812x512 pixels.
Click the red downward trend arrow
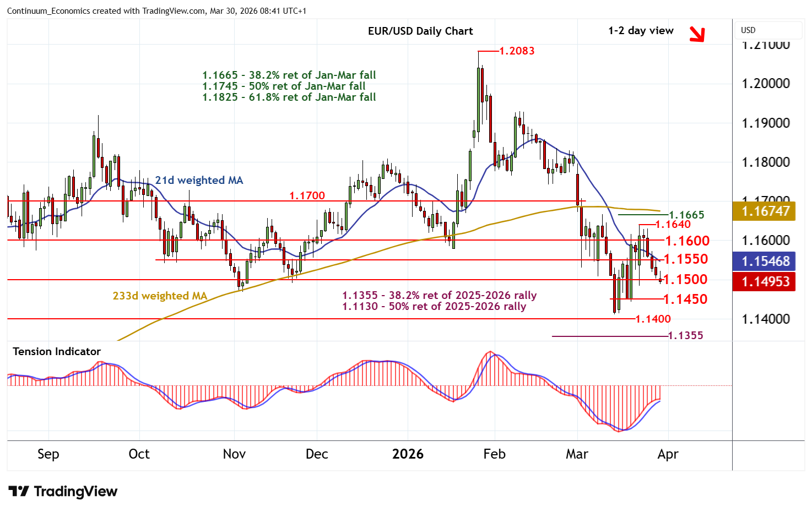(697, 34)
